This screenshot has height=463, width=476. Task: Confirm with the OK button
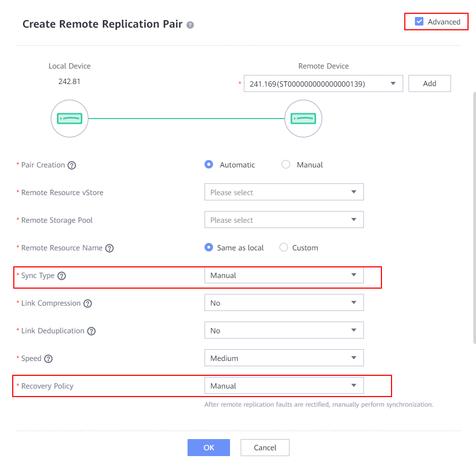coord(209,448)
